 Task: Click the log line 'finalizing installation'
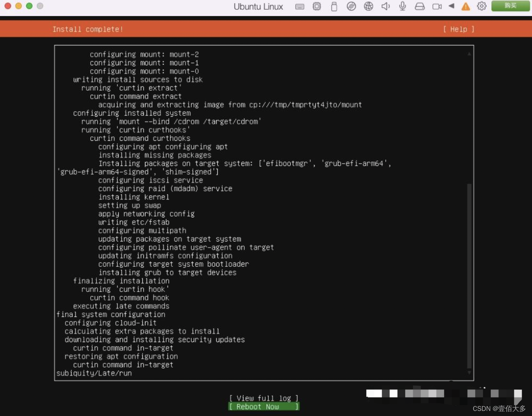click(121, 281)
